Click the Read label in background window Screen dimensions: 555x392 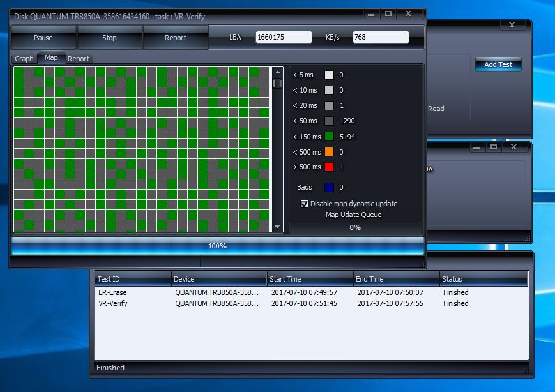436,109
